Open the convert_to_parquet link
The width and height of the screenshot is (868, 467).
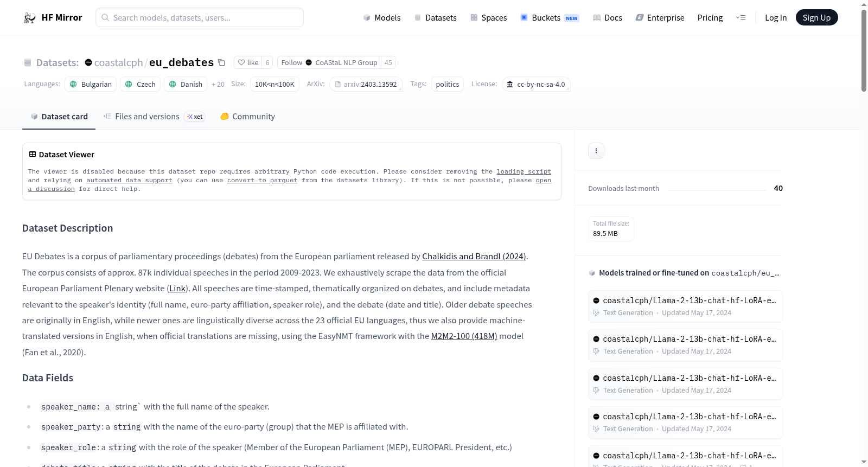(262, 180)
